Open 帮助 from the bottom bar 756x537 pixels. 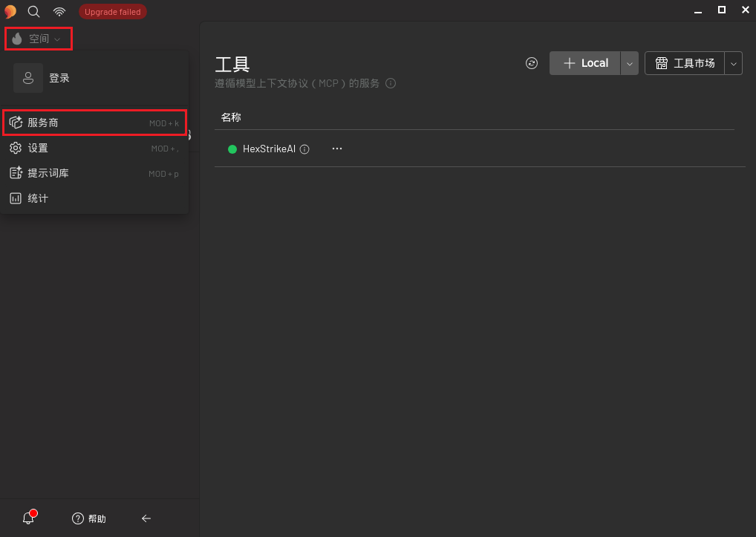click(x=88, y=518)
